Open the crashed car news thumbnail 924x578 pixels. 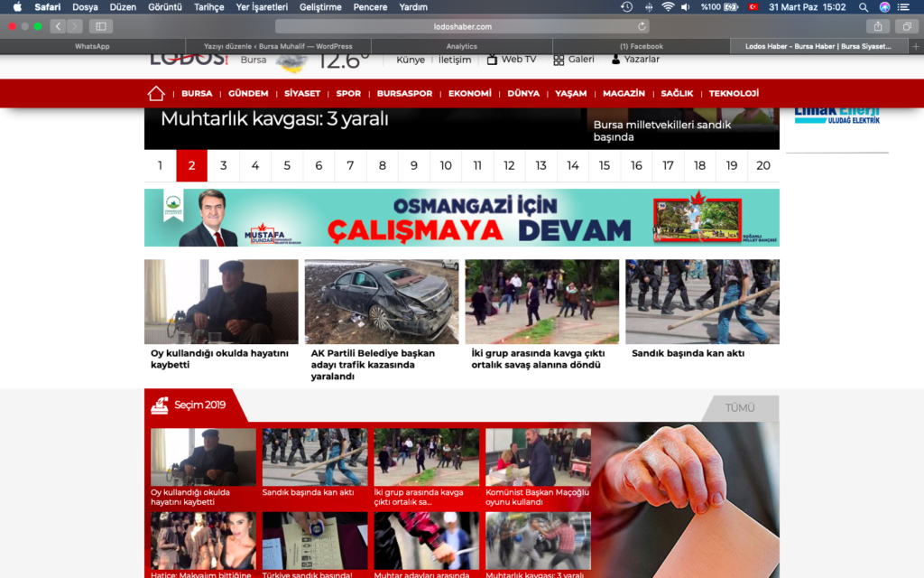pyautogui.click(x=381, y=302)
